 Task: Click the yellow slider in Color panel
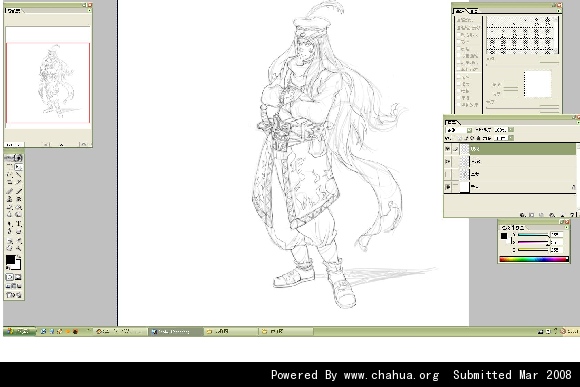coord(533,250)
